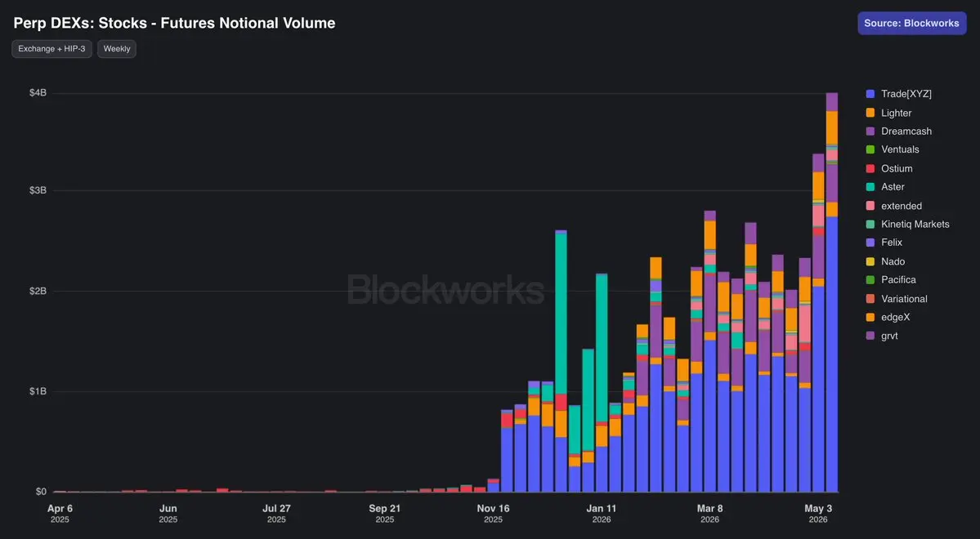Screen dimensions: 980x539
Task: Click the Jul 27 2025 x-axis label
Action: (276, 514)
